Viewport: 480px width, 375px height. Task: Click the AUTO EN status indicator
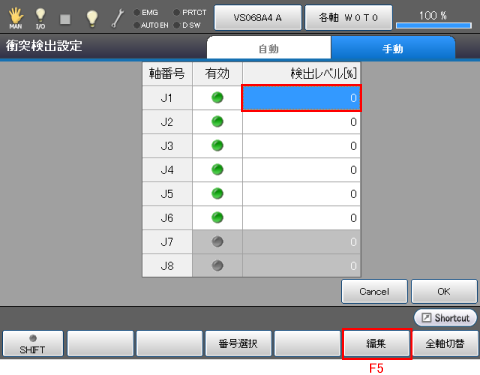[151, 25]
